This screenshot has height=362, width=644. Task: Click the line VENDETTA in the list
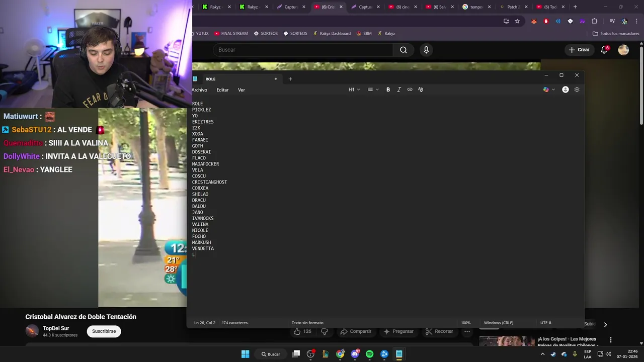click(x=203, y=248)
